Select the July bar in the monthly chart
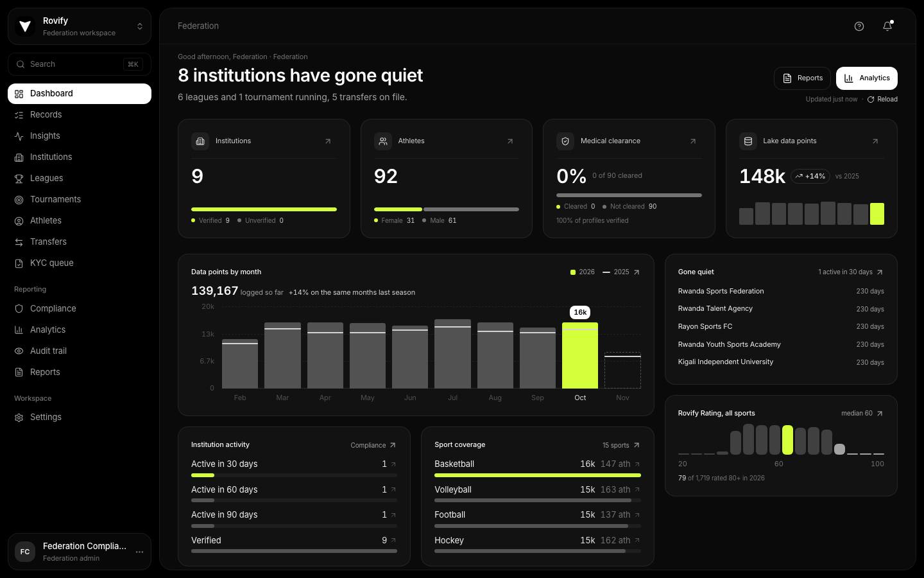 click(452, 354)
